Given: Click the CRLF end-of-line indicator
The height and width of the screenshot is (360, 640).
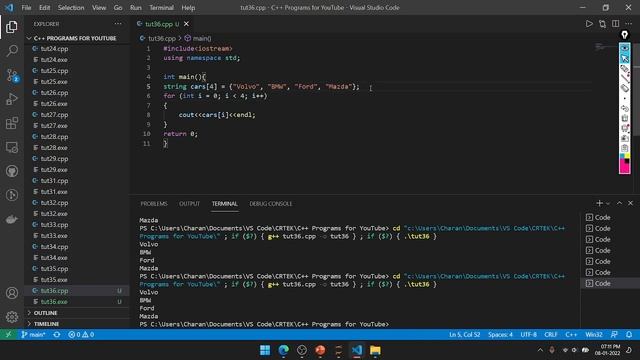Looking at the screenshot, I should pyautogui.click(x=551, y=335).
